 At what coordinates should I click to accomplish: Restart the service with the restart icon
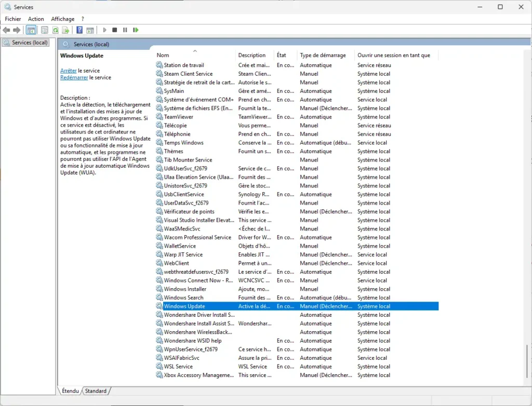[136, 30]
